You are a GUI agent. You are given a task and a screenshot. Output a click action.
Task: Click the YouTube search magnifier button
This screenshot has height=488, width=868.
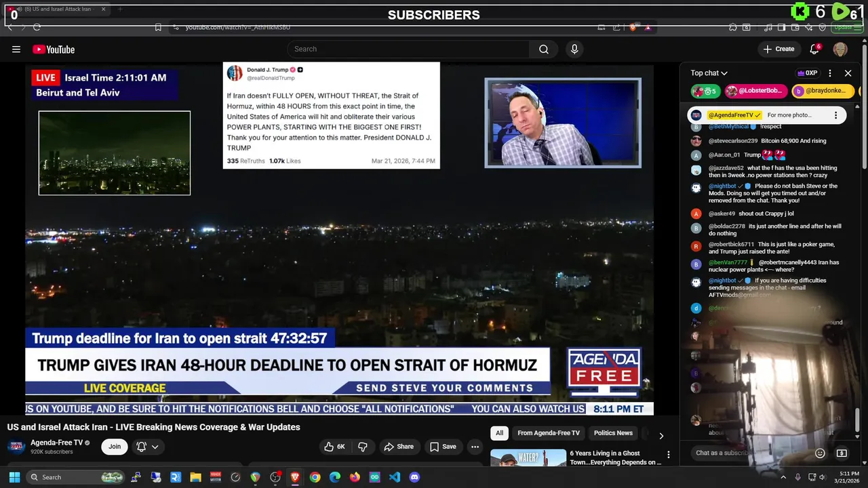543,49
